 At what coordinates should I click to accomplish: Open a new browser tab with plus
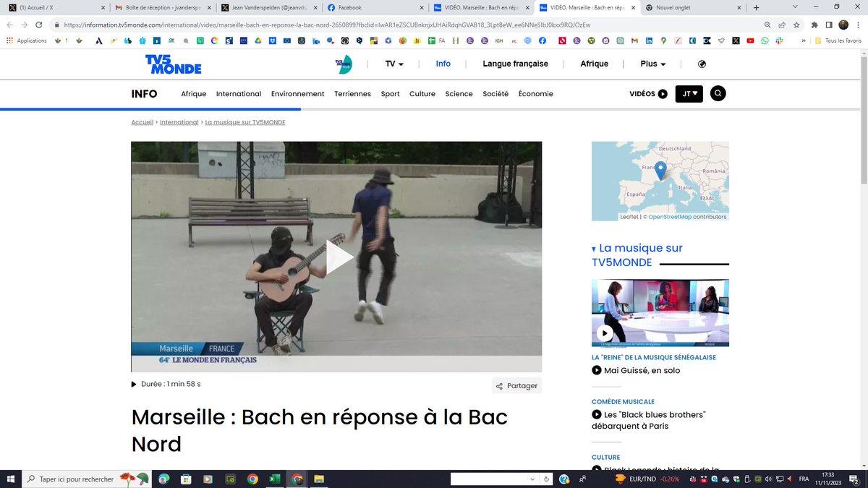point(756,8)
